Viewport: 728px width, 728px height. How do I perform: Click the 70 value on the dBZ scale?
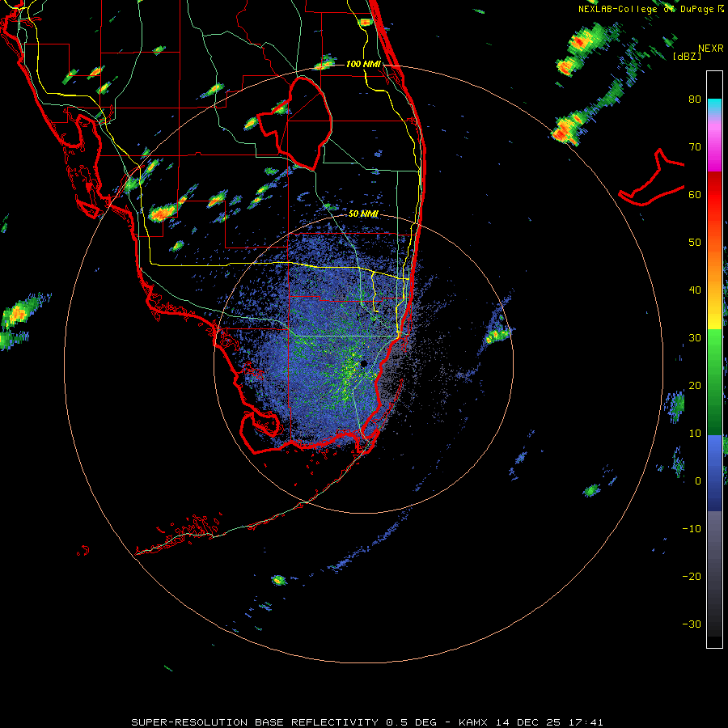pos(695,147)
